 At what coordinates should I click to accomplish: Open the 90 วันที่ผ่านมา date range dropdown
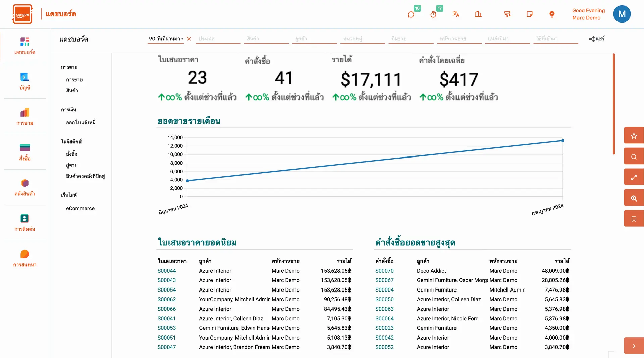point(166,39)
